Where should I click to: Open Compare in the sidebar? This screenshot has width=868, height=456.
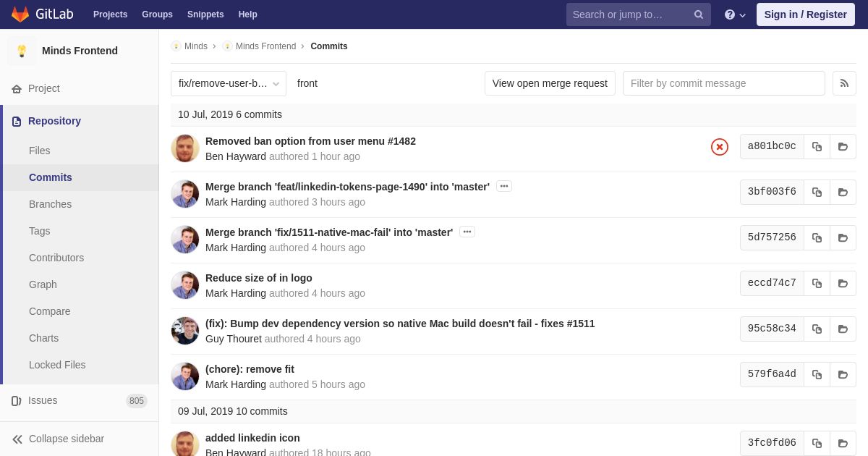80,311
